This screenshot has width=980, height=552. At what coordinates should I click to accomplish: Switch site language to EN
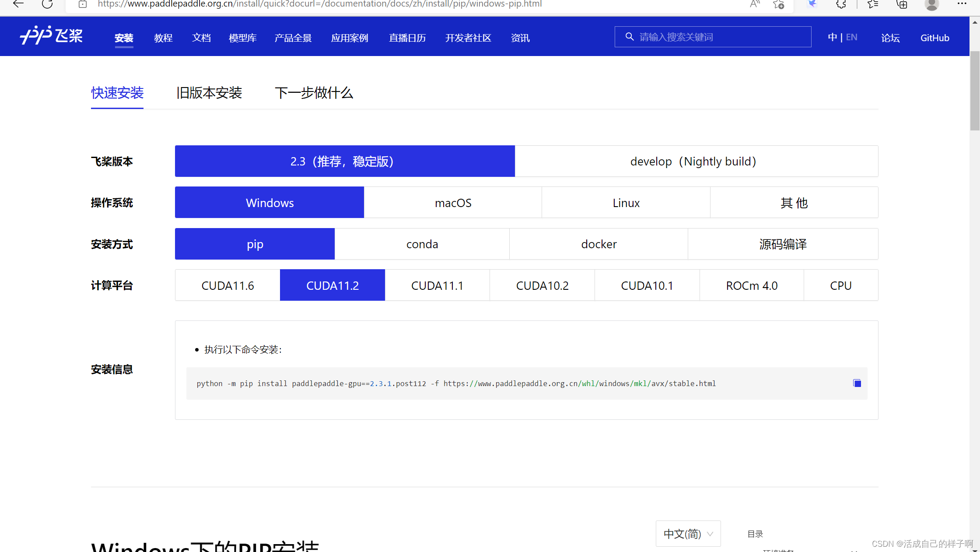(851, 37)
